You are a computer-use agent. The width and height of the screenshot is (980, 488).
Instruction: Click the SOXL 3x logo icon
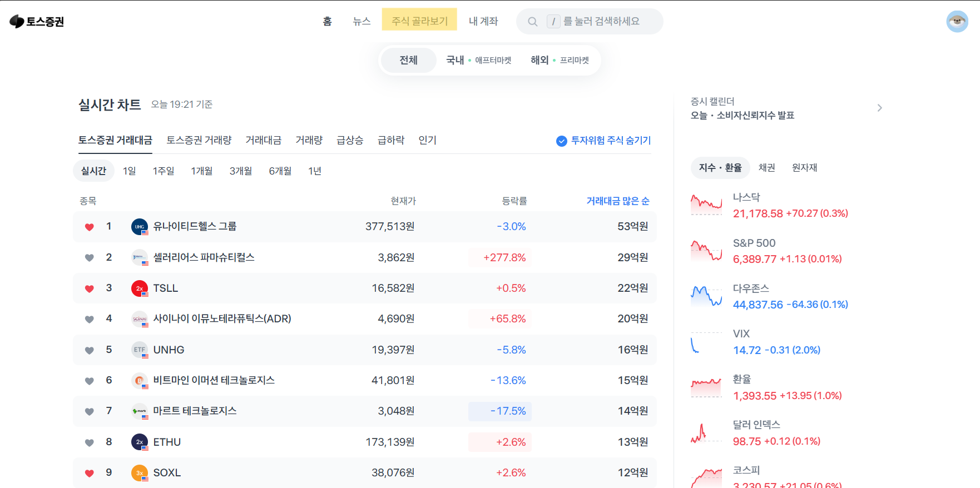(140, 473)
